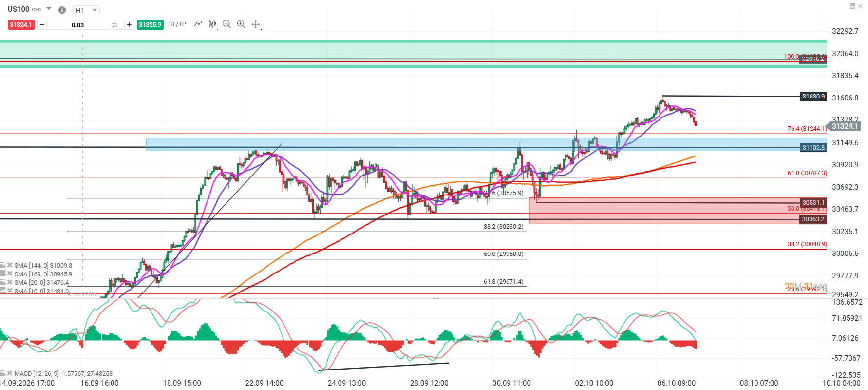Click the 22.09 14:00 time axis label

click(x=264, y=383)
